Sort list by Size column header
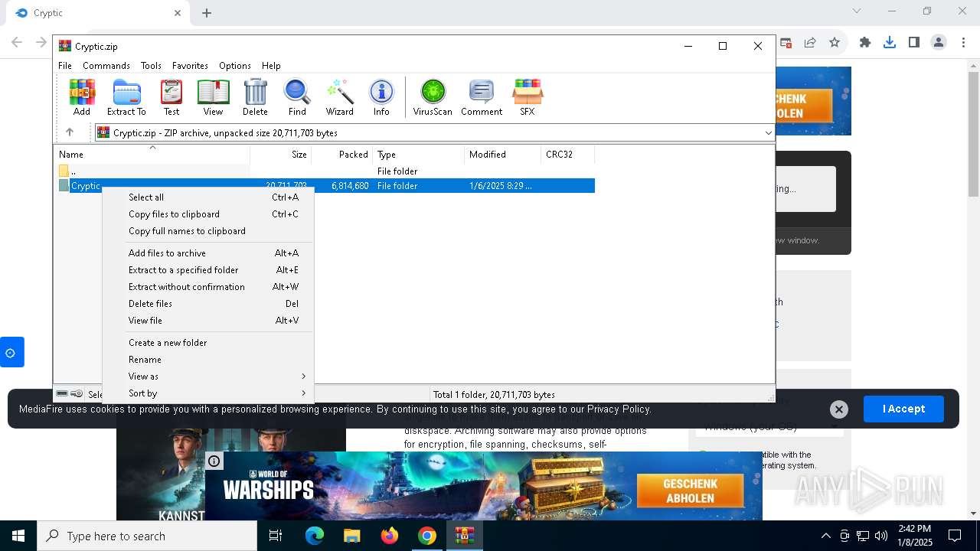The height and width of the screenshot is (551, 980). click(x=281, y=155)
